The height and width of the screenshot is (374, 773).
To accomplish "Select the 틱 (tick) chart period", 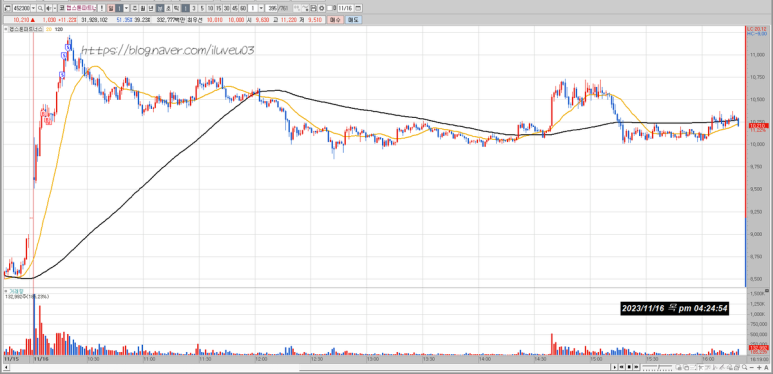I will click(x=176, y=8).
